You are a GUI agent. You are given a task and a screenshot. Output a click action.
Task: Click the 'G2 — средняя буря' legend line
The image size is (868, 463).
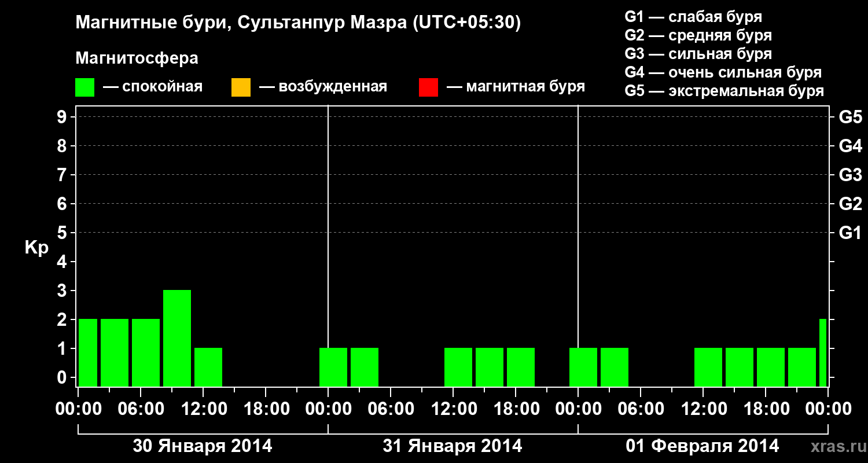(698, 35)
